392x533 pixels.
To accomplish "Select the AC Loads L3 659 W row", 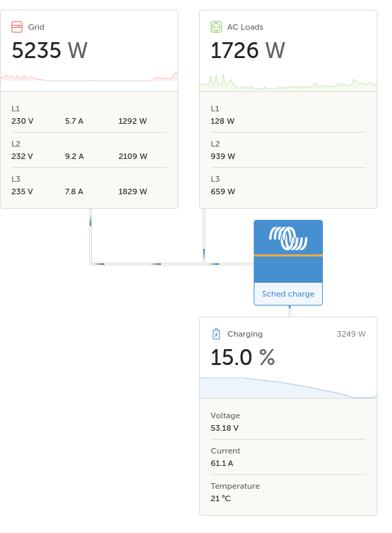I will (288, 185).
